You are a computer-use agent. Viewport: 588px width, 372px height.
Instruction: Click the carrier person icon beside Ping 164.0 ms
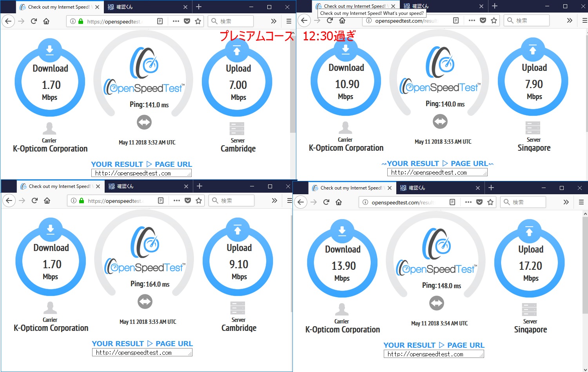coord(50,308)
